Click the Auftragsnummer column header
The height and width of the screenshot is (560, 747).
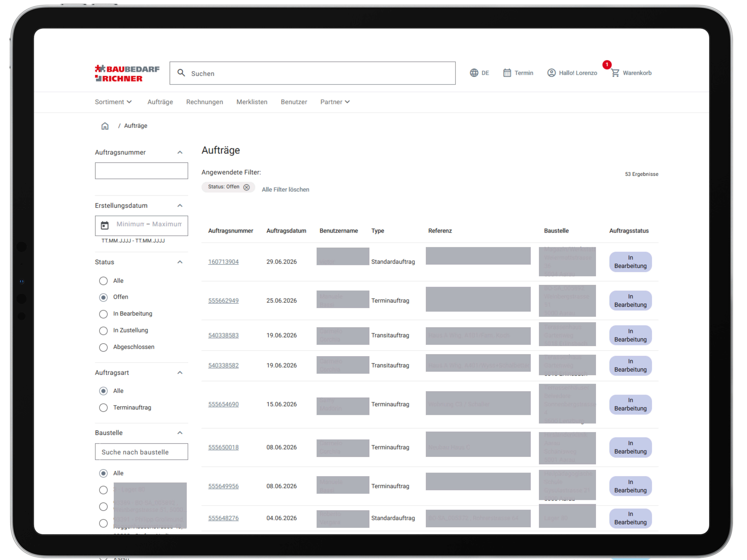[231, 231]
